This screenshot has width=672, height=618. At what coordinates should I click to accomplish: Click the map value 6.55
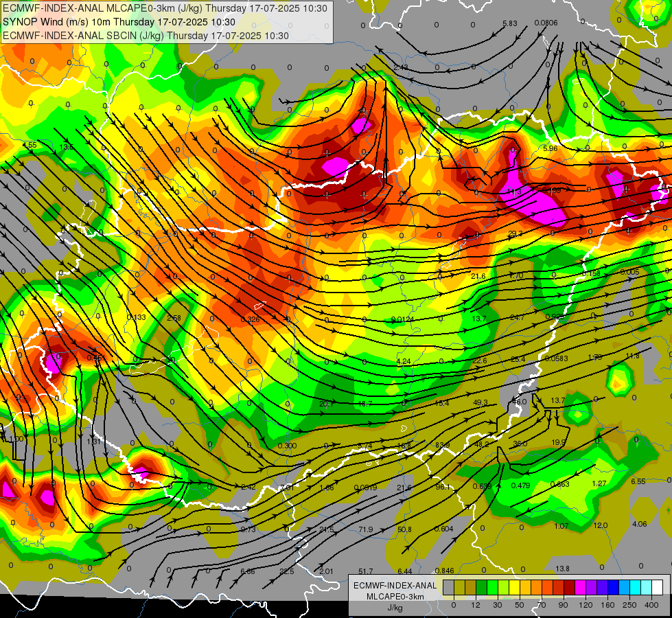click(638, 481)
